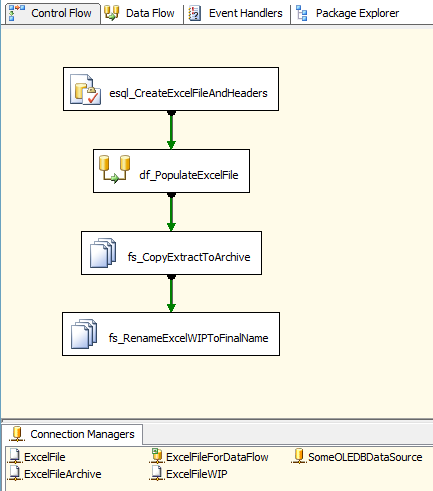The width and height of the screenshot is (433, 491).
Task: Click the Connection Managers tab
Action: [73, 434]
